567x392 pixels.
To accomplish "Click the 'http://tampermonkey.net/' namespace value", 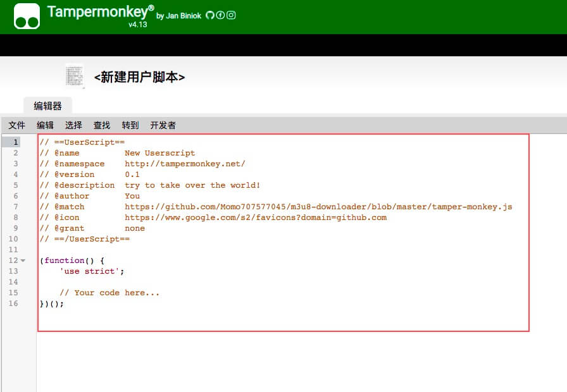I will (185, 164).
